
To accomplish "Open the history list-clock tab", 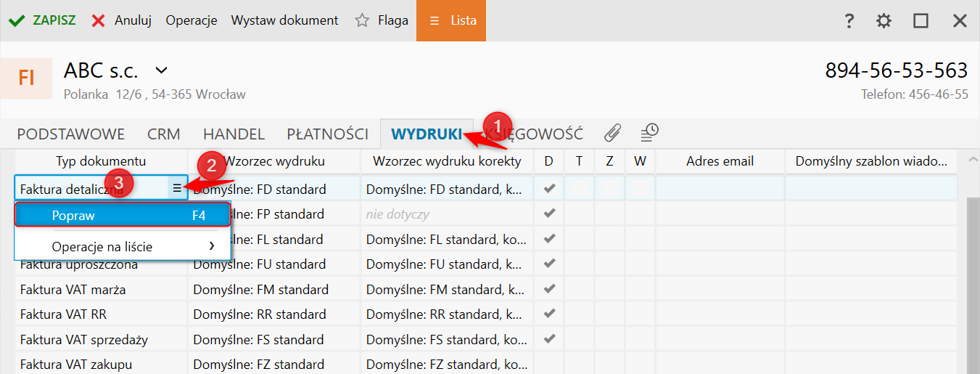I will coord(649,132).
